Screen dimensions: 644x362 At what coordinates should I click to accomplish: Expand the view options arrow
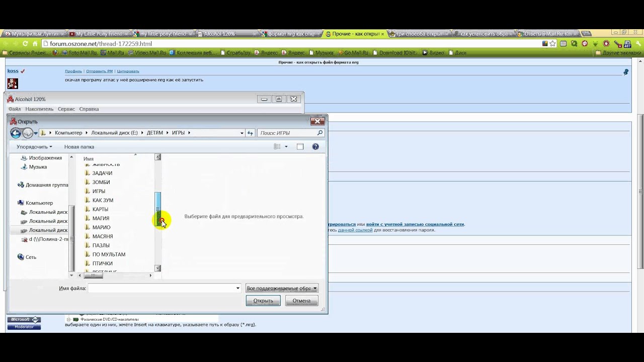coord(286,147)
